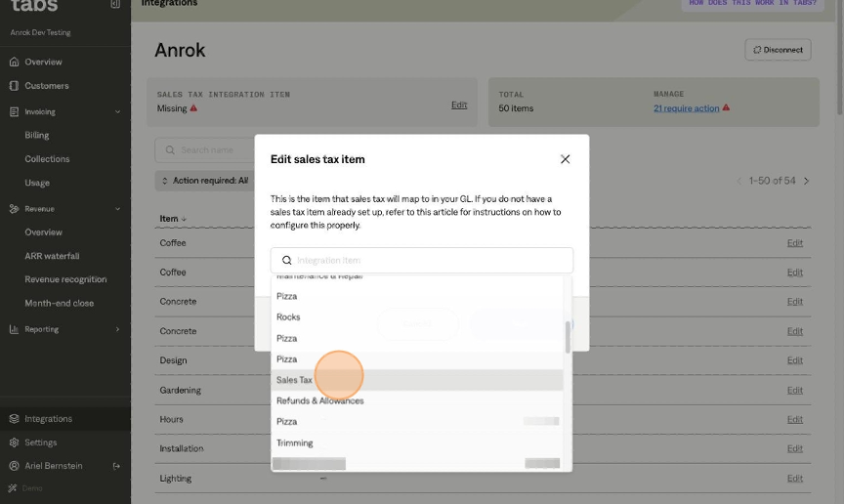
Task: Click the Ariel Bernstein user avatar icon
Action: 14,466
